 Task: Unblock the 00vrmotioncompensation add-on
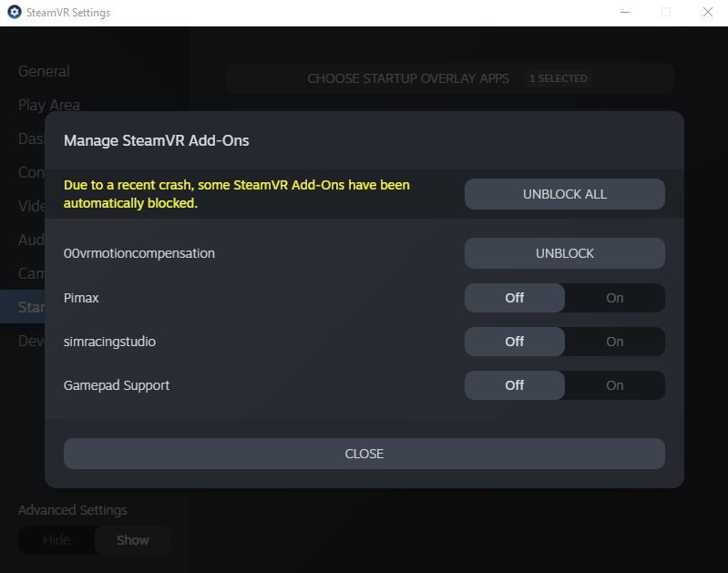point(565,253)
